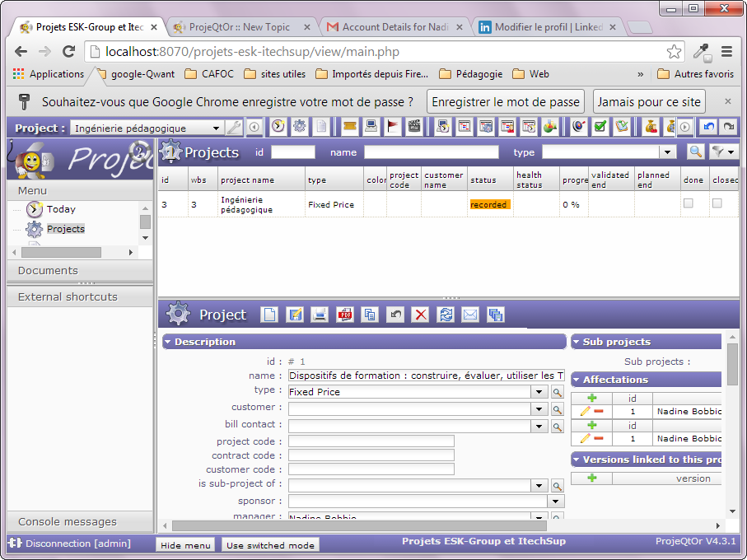Click the project name input field
The height and width of the screenshot is (560, 747).
pos(426,376)
